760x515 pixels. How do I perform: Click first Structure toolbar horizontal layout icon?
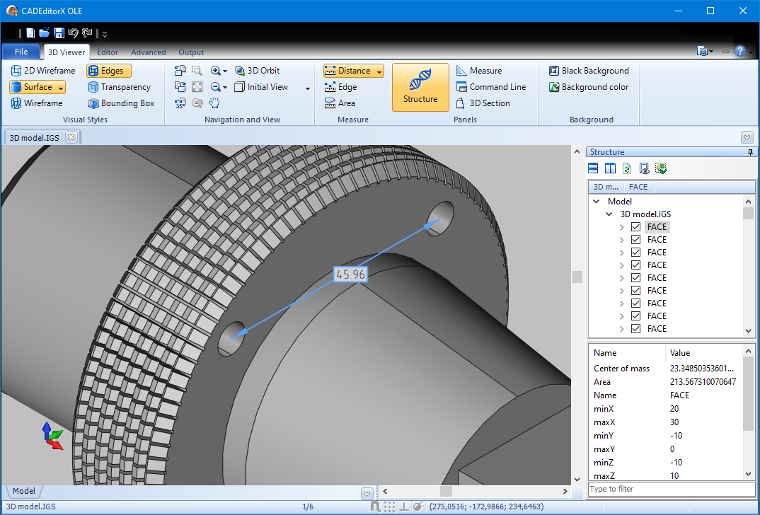[593, 168]
